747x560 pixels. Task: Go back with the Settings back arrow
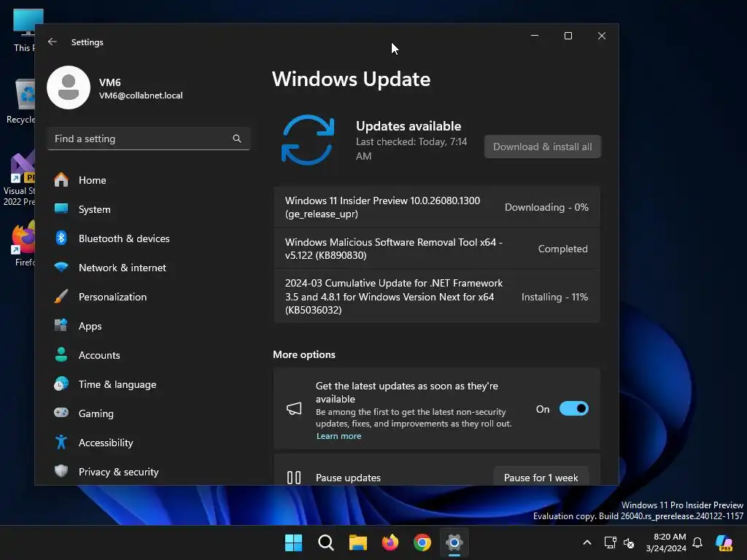53,42
